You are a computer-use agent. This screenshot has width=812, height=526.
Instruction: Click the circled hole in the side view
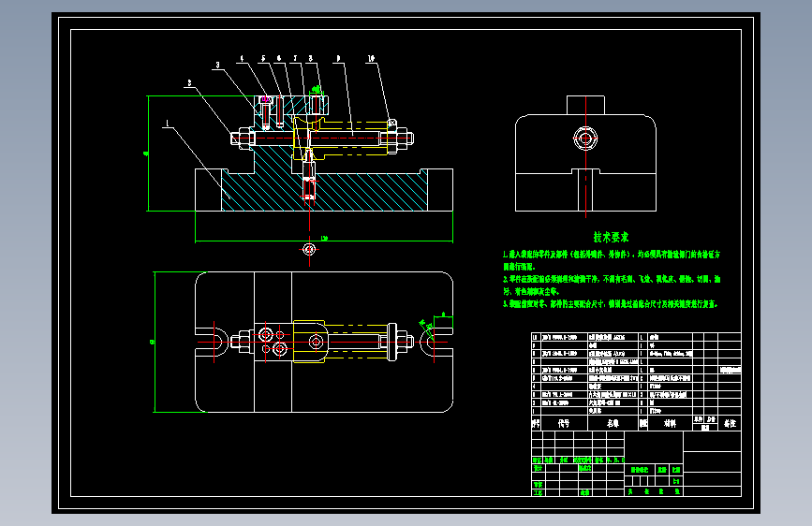(x=585, y=139)
